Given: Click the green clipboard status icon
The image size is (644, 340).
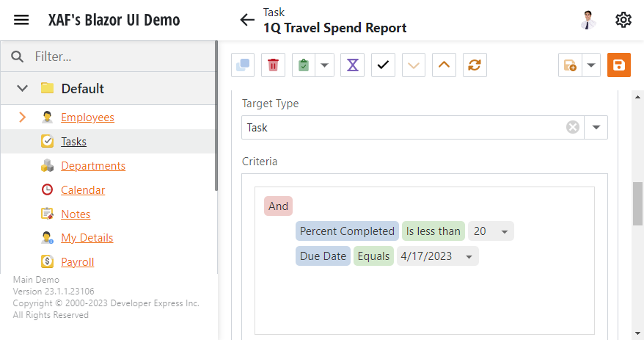Looking at the screenshot, I should coord(304,65).
